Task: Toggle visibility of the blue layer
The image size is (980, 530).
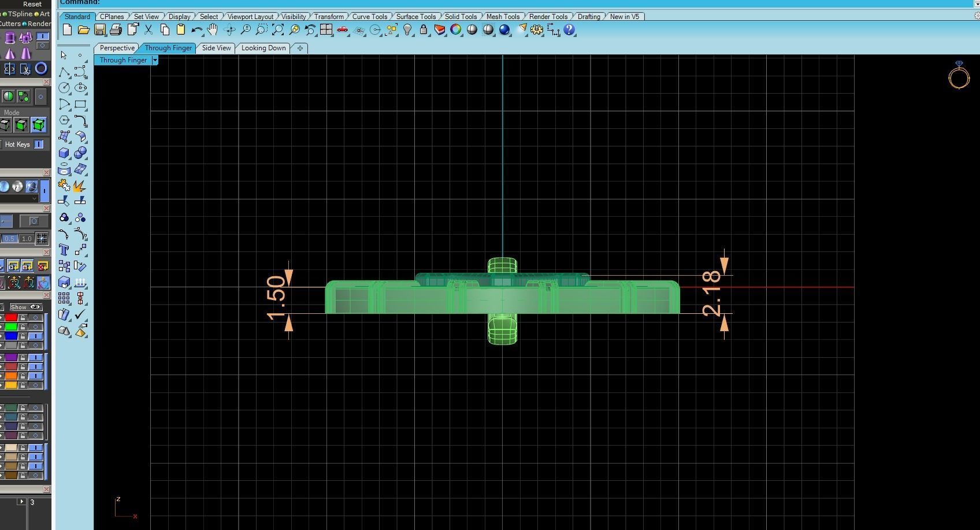Action: tap(36, 336)
